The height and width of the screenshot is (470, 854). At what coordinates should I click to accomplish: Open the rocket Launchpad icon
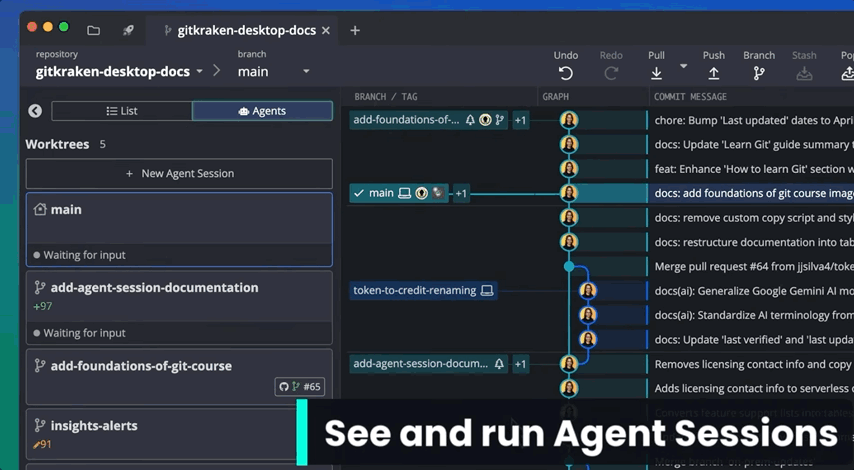pyautogui.click(x=128, y=30)
